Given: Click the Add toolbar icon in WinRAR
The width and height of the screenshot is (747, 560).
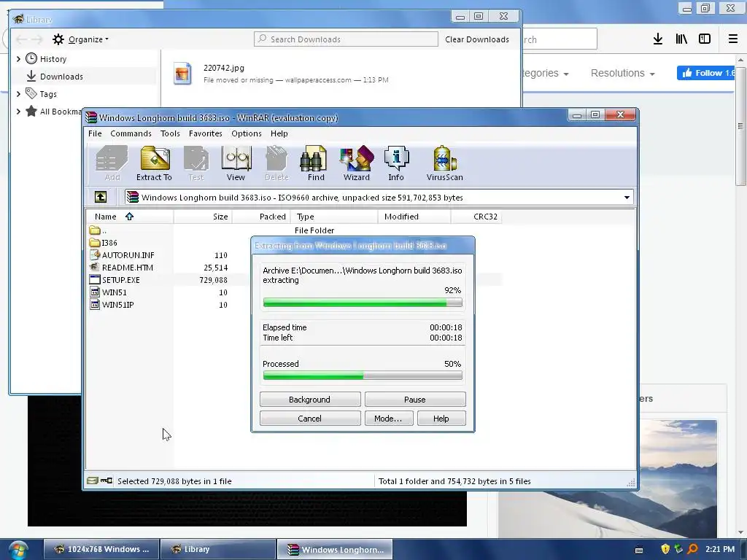Looking at the screenshot, I should 112,163.
